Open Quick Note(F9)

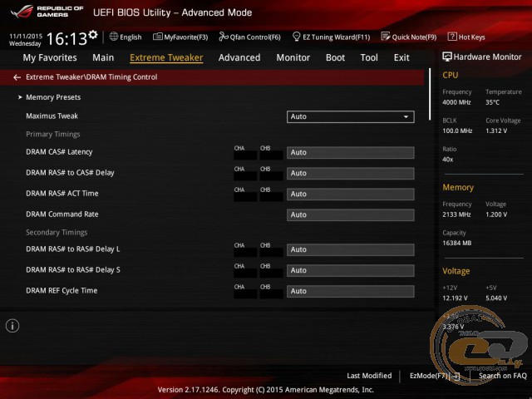pos(414,37)
